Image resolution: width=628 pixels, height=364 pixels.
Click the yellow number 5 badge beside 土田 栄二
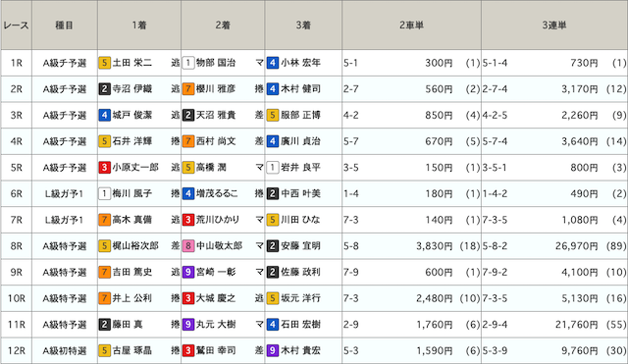pos(105,63)
